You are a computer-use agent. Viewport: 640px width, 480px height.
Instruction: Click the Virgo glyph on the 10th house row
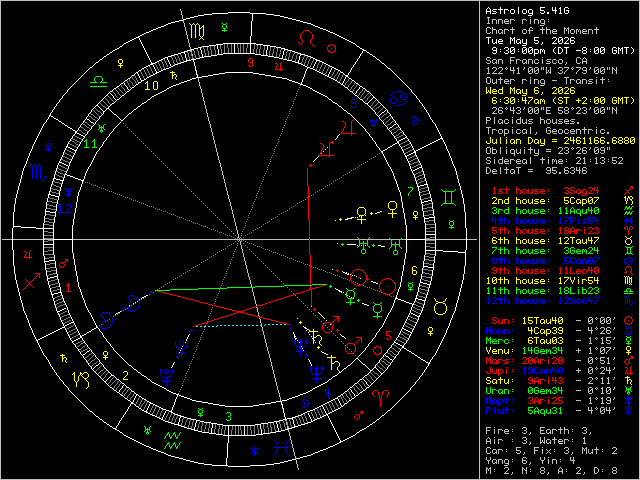629,281
